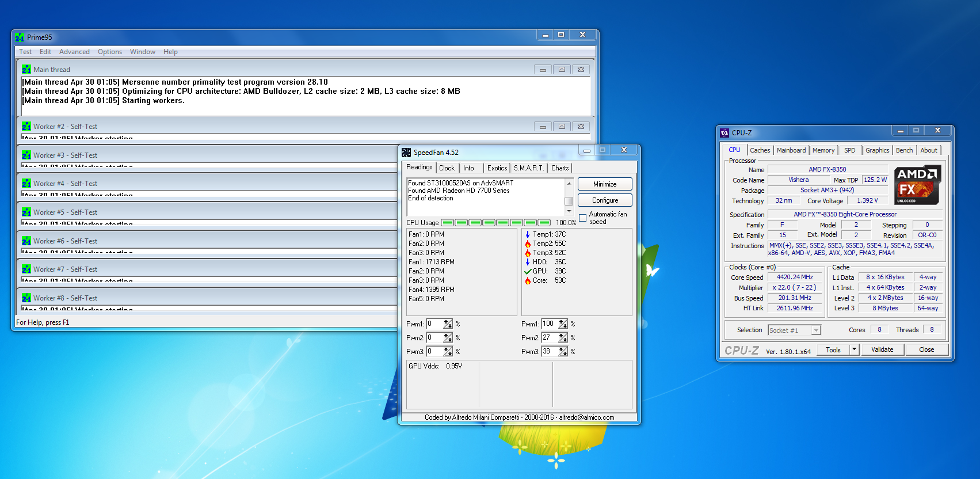Image resolution: width=980 pixels, height=479 pixels.
Task: Open the Test menu in Prime95
Action: [x=25, y=52]
